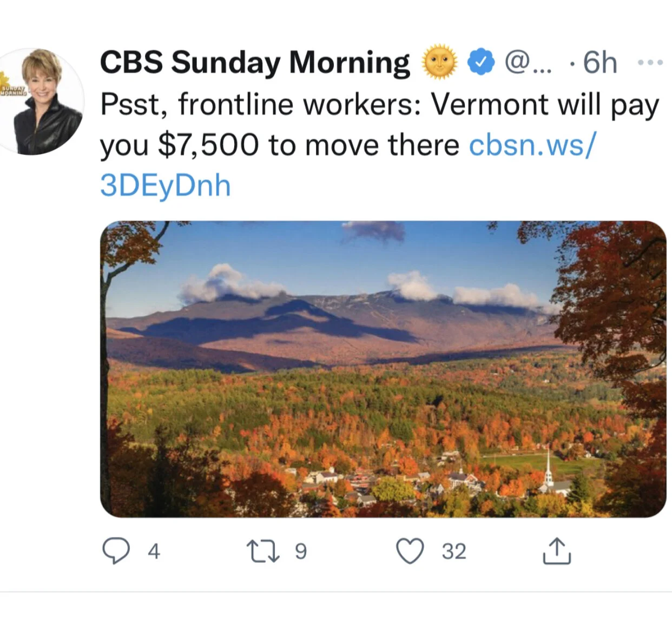Click the 3DEyDnh part of the link
The image size is (672, 625).
coord(166,185)
